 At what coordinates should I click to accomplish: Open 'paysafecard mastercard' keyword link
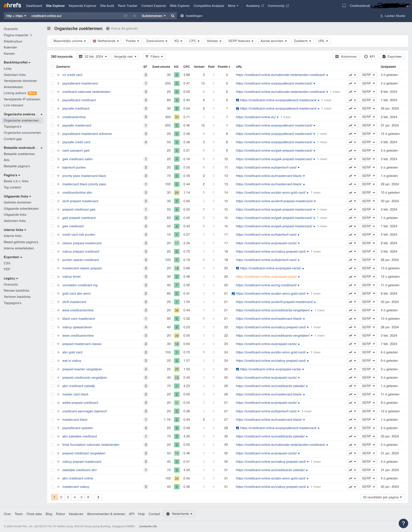tap(80, 83)
